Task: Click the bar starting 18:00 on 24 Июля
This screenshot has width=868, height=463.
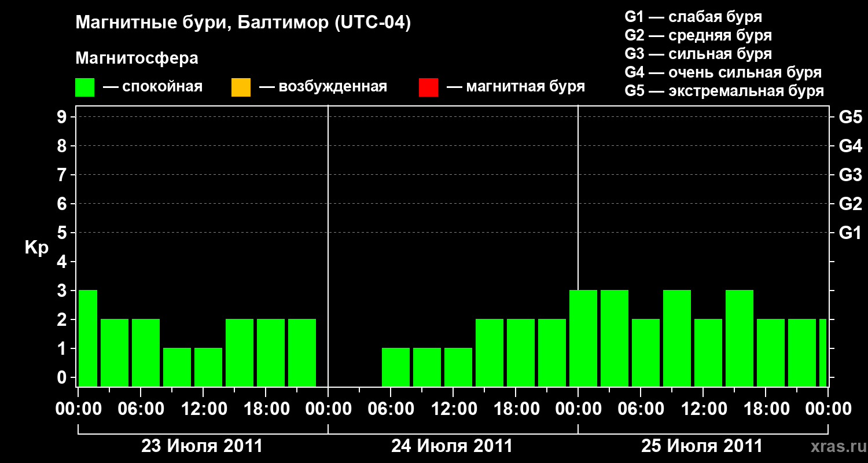Action: pos(521,352)
